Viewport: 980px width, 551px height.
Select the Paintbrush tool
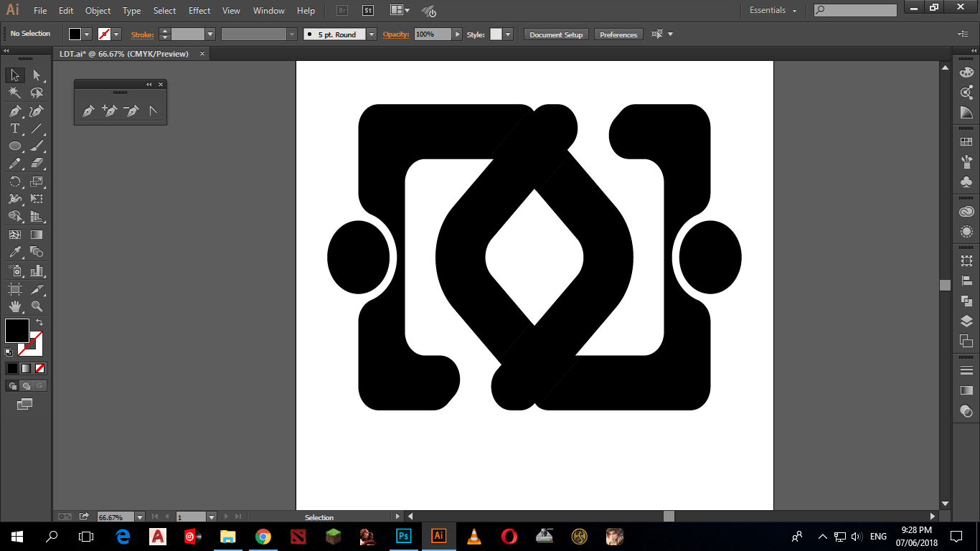pyautogui.click(x=37, y=146)
